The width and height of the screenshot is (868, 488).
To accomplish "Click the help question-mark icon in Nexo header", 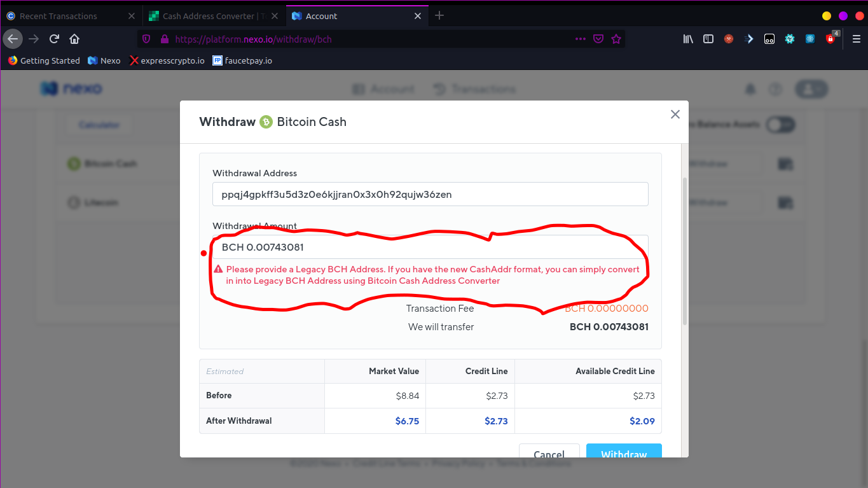I will point(775,89).
